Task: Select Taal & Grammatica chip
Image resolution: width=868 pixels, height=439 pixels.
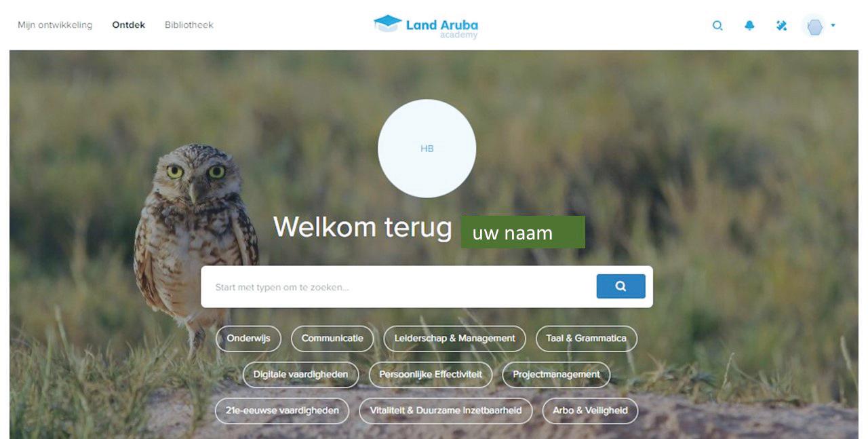Action: (587, 339)
